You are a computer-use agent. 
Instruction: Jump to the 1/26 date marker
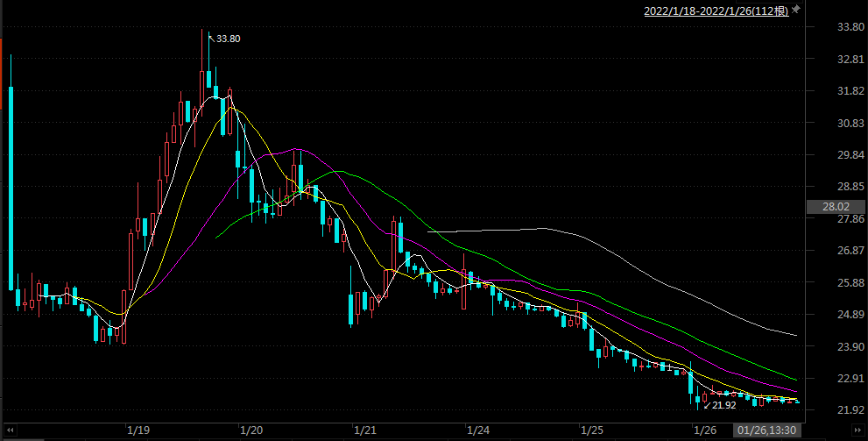point(705,430)
